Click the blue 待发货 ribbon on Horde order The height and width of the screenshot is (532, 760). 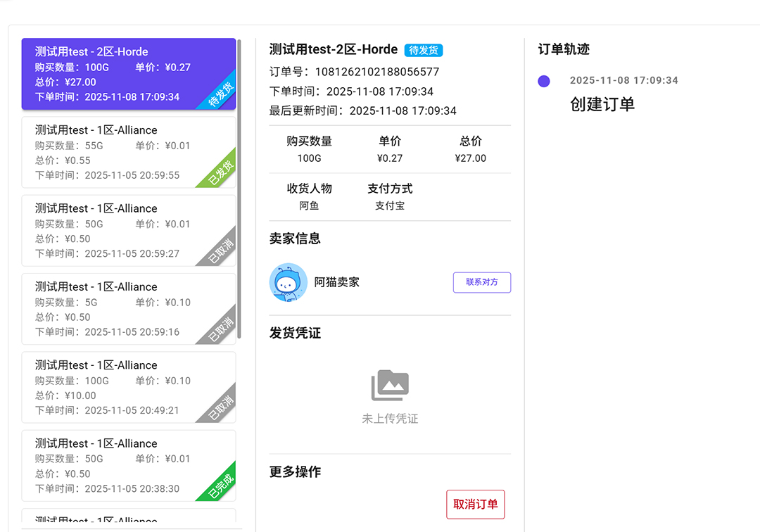221,95
